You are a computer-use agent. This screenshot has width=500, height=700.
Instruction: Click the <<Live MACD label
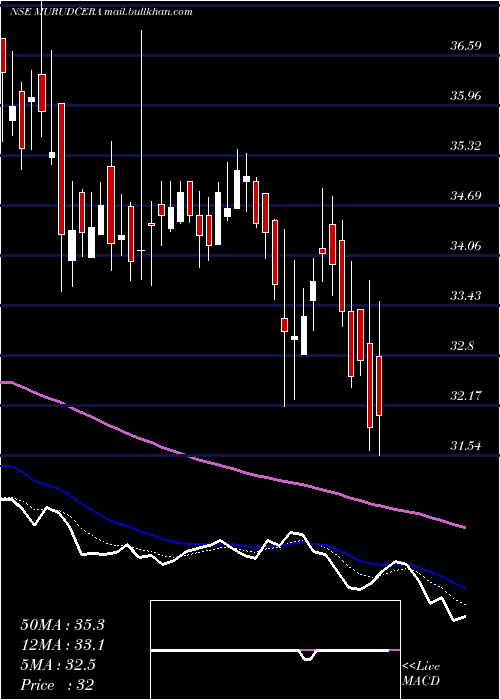421,674
